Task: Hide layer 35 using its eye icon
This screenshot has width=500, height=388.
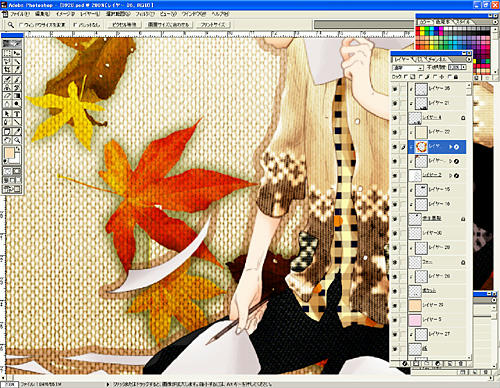Action: pos(395,89)
